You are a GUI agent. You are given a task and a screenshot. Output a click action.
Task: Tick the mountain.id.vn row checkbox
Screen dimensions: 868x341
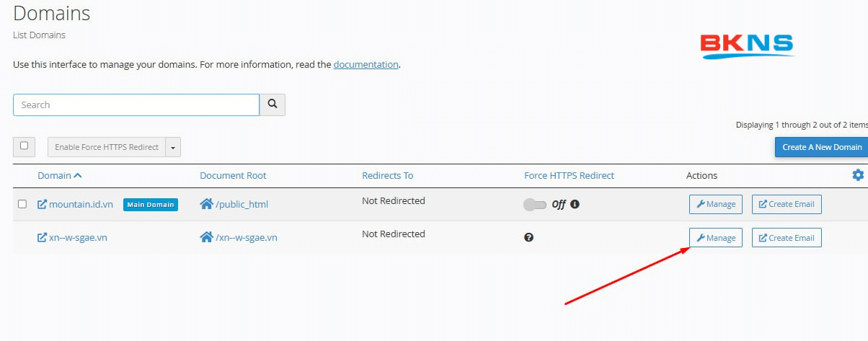22,204
